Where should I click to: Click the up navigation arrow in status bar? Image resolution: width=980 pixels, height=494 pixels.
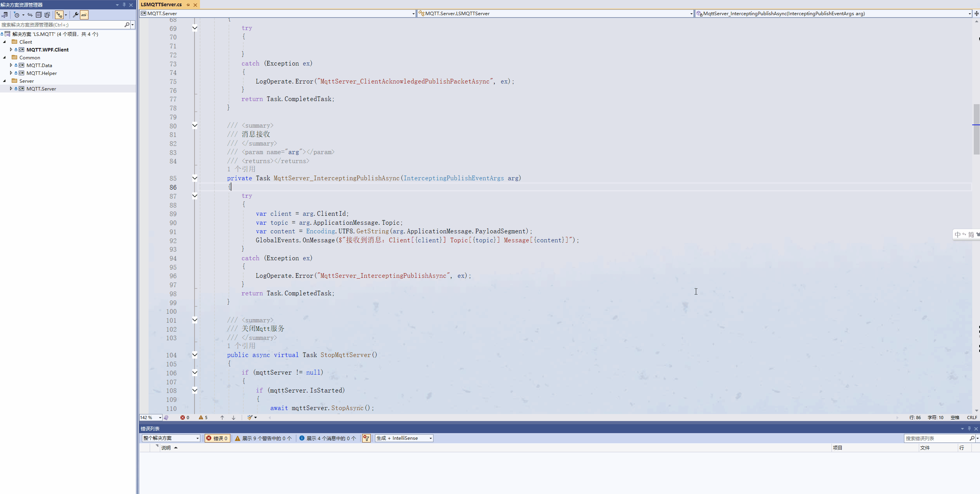click(x=222, y=417)
